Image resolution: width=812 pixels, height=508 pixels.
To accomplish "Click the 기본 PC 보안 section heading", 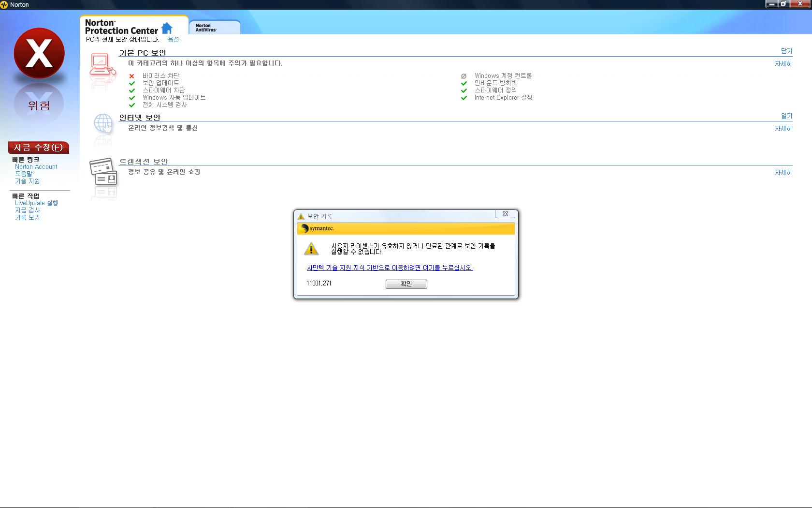I will click(143, 53).
